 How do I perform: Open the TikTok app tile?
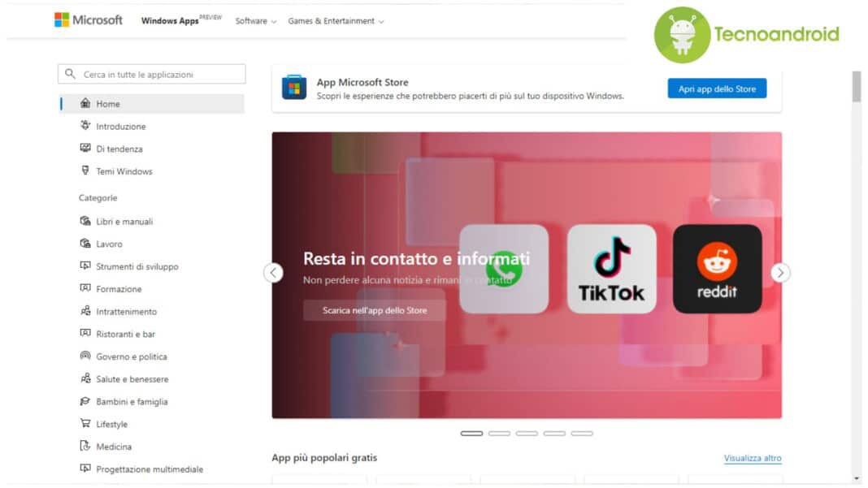[x=612, y=269]
